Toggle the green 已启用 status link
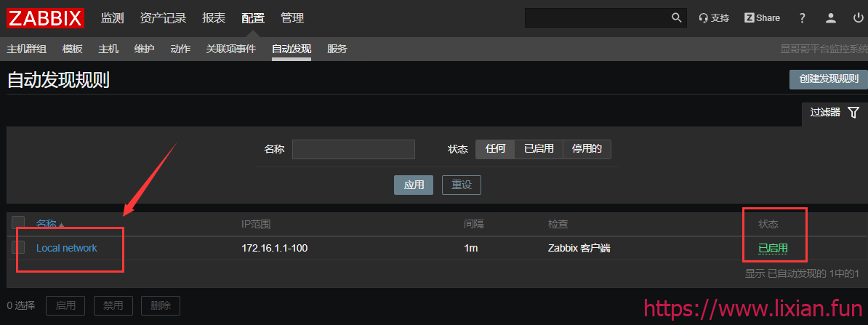This screenshot has width=868, height=325. coord(773,248)
